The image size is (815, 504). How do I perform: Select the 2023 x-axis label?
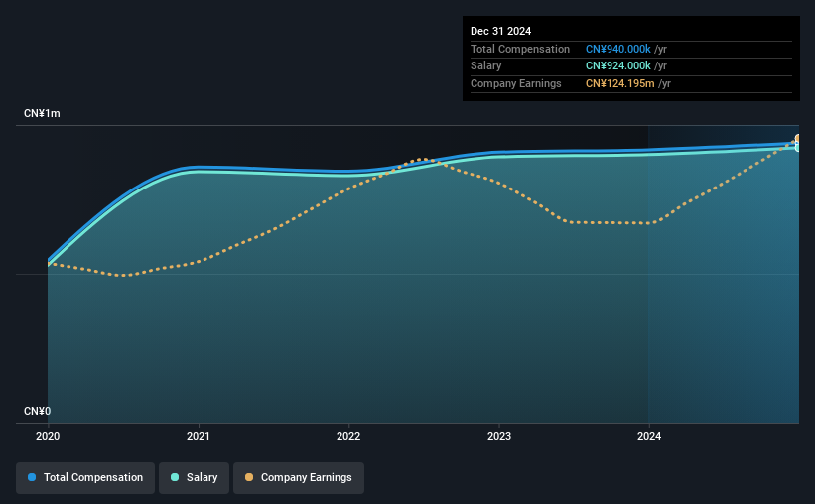499,436
